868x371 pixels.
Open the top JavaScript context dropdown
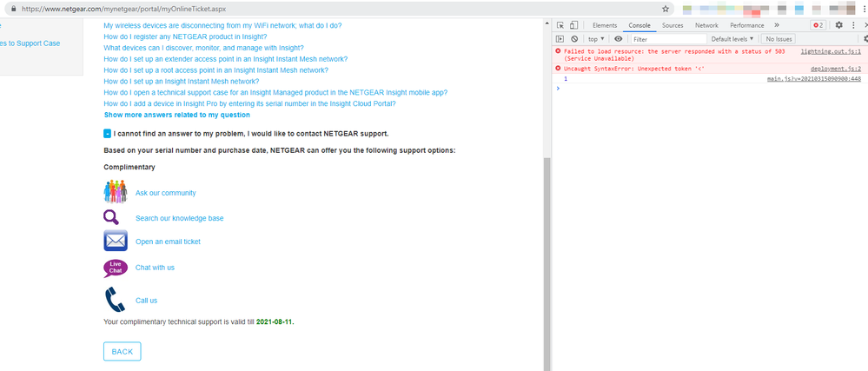point(596,39)
